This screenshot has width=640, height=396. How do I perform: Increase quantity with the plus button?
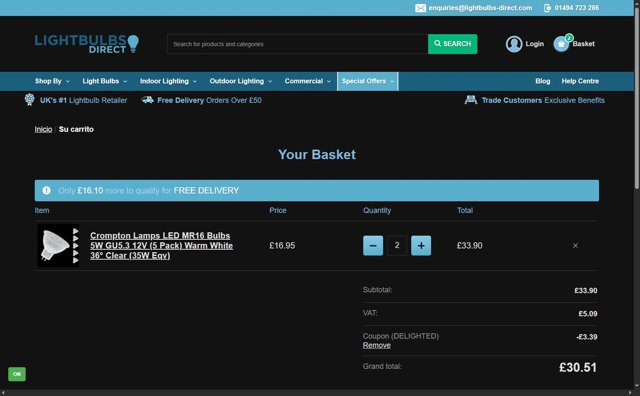[x=421, y=245]
